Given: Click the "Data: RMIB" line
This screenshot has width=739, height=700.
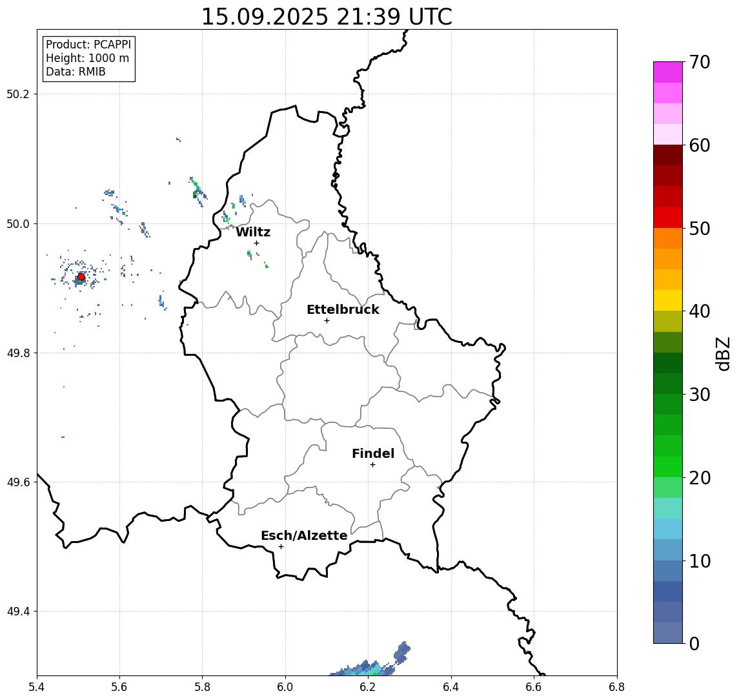Looking at the screenshot, I should tap(76, 72).
